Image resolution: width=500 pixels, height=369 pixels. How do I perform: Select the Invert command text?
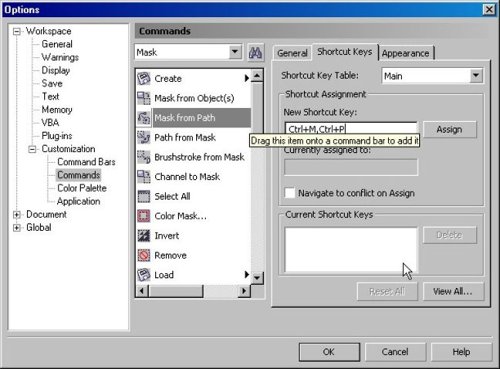[x=167, y=236]
